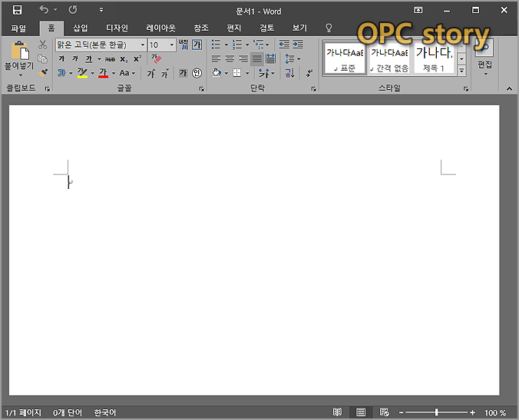519x420 pixels.
Task: Open the font name combo box 맑은 고딕
Action: tap(101, 45)
